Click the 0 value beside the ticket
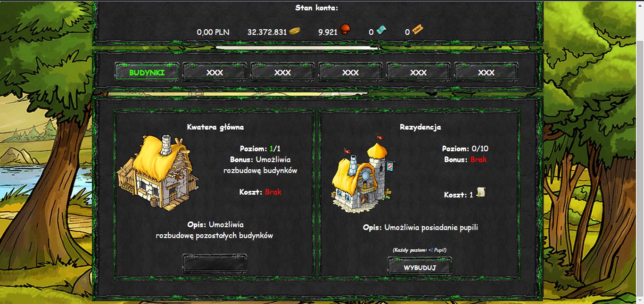The image size is (644, 304). [407, 32]
